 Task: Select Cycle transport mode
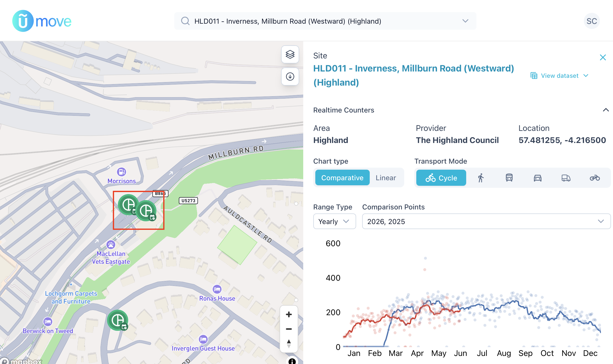pyautogui.click(x=441, y=178)
